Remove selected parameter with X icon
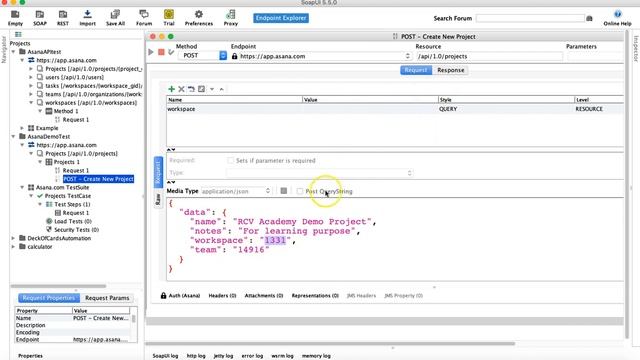The image size is (640, 360). click(x=181, y=89)
